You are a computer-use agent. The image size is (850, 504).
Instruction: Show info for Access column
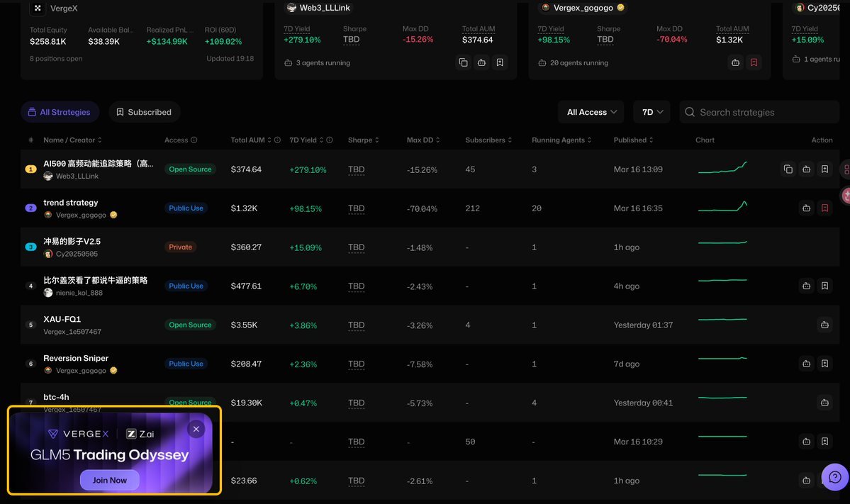[194, 140]
